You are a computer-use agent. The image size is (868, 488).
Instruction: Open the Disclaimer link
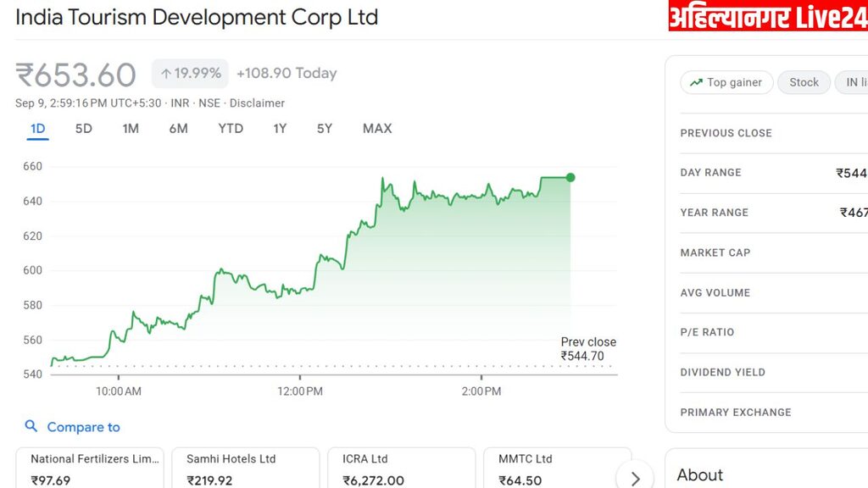257,103
